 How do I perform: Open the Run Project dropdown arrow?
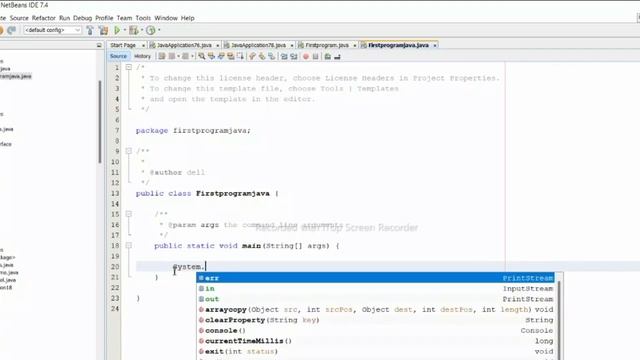point(124,30)
